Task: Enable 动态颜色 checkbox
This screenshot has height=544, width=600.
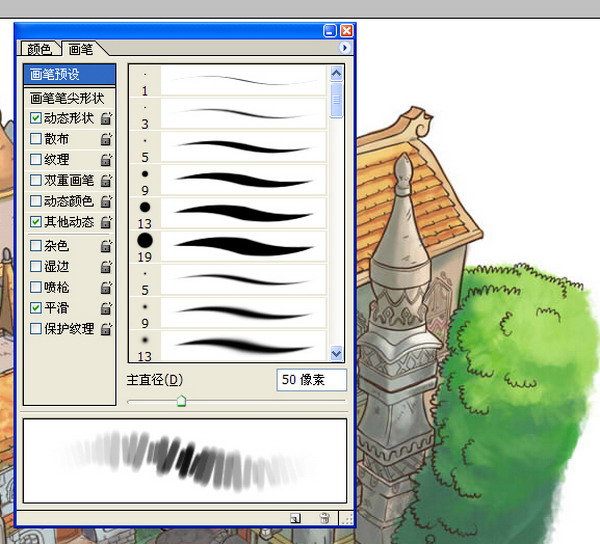Action: coord(36,200)
